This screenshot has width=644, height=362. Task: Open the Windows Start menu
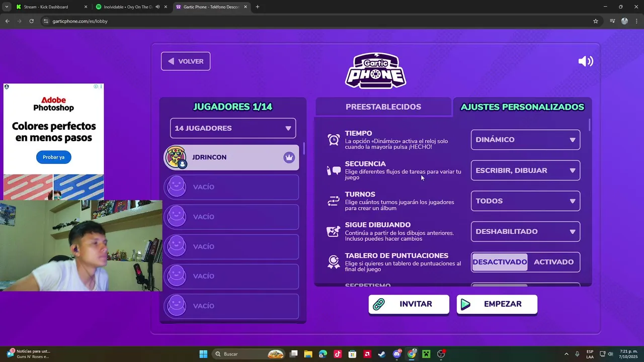tap(203, 354)
